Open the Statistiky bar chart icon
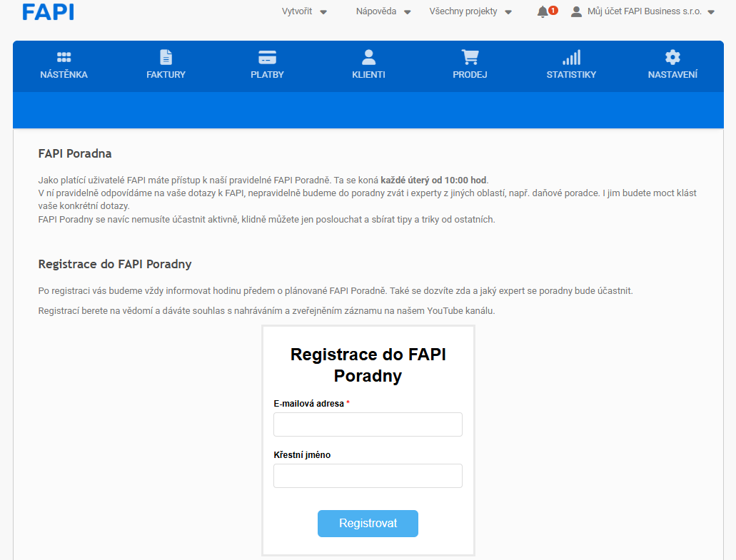 click(571, 57)
